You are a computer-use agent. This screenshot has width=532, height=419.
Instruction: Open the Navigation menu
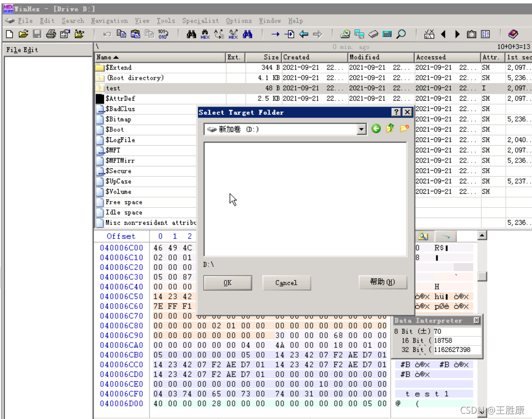pos(109,21)
